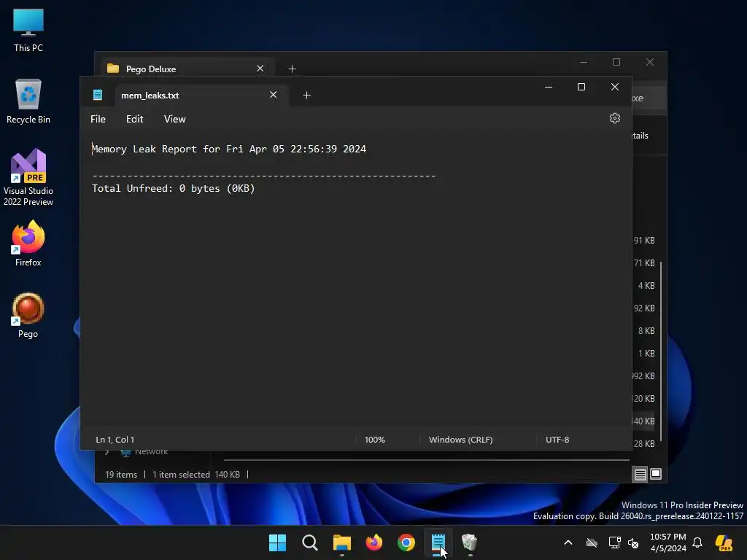The height and width of the screenshot is (560, 747).
Task: Click the 100% zoom level in status bar
Action: [374, 440]
